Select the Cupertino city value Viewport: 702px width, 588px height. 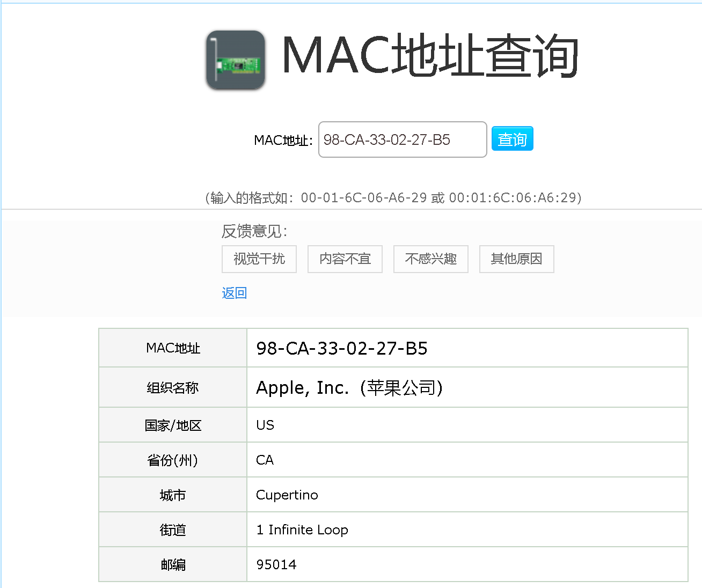pyautogui.click(x=287, y=495)
